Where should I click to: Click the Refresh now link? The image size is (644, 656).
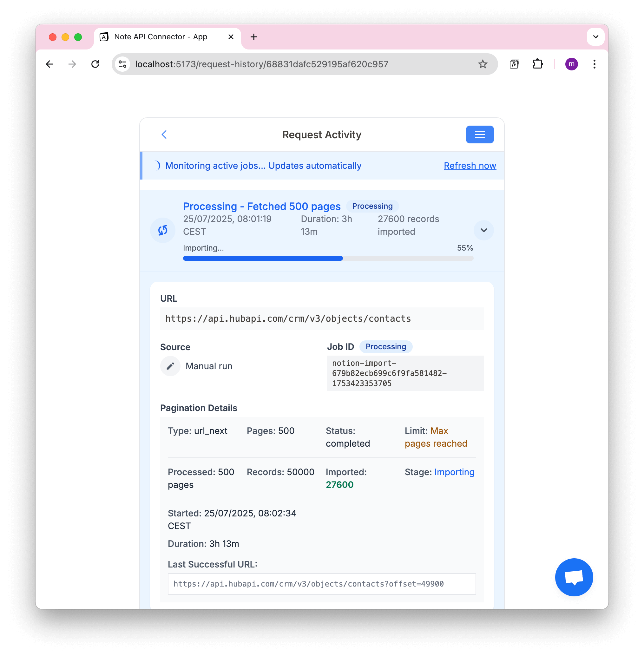pos(470,166)
